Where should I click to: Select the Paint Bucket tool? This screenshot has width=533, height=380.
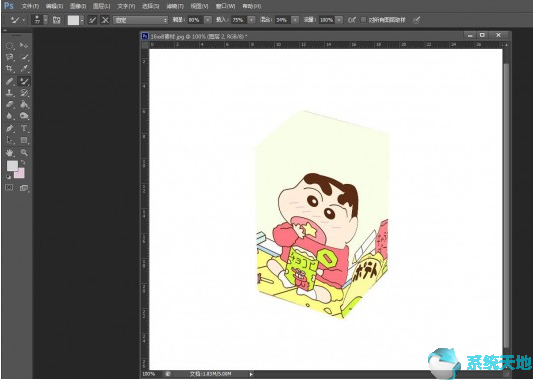click(x=24, y=104)
